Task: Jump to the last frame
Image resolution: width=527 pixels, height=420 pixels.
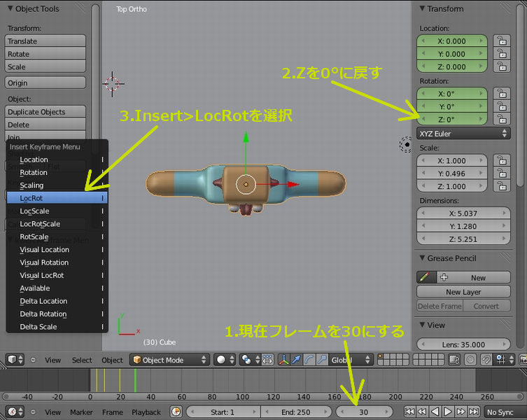Action: click(x=474, y=412)
